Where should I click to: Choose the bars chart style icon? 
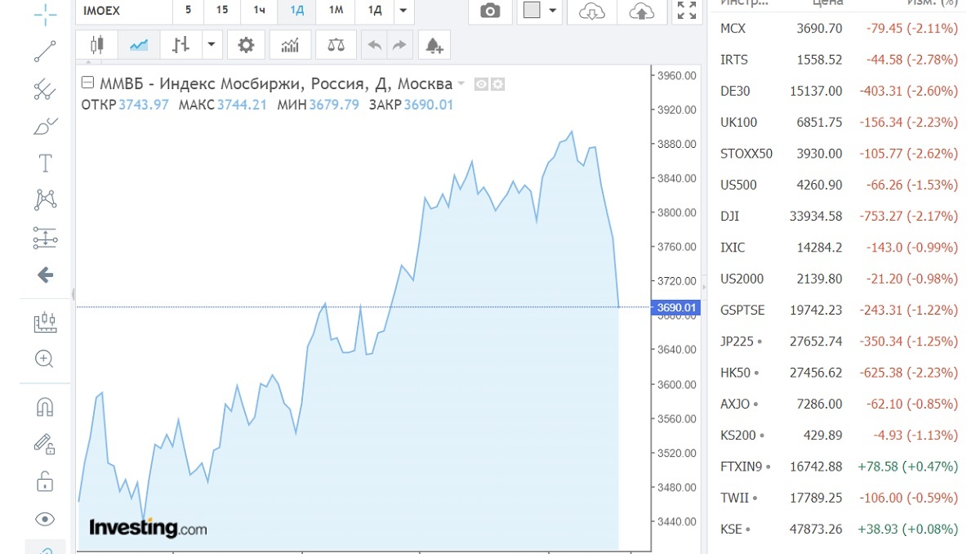click(x=180, y=45)
